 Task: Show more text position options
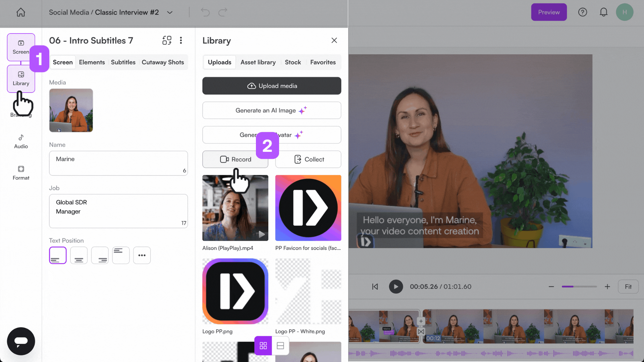142,255
